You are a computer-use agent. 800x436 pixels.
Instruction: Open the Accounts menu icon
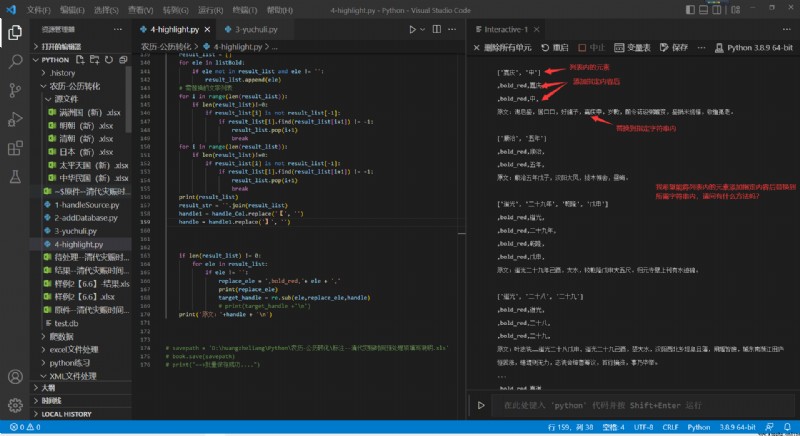(x=15, y=377)
